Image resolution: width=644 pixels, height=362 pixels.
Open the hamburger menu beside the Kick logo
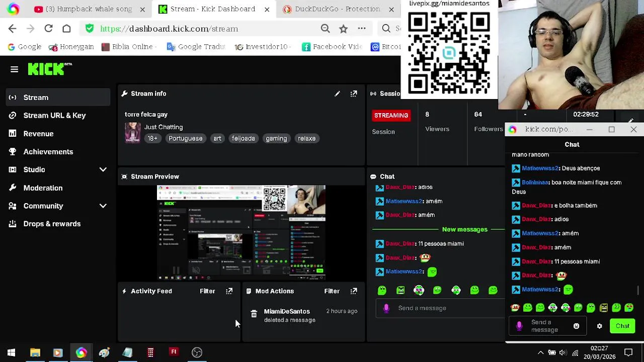point(14,69)
